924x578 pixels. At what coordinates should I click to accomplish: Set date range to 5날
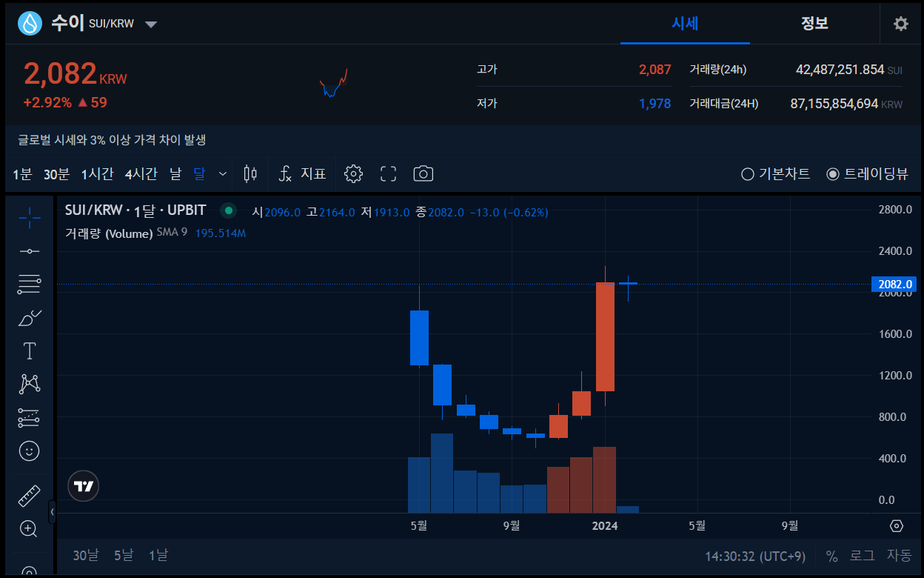[x=124, y=555]
